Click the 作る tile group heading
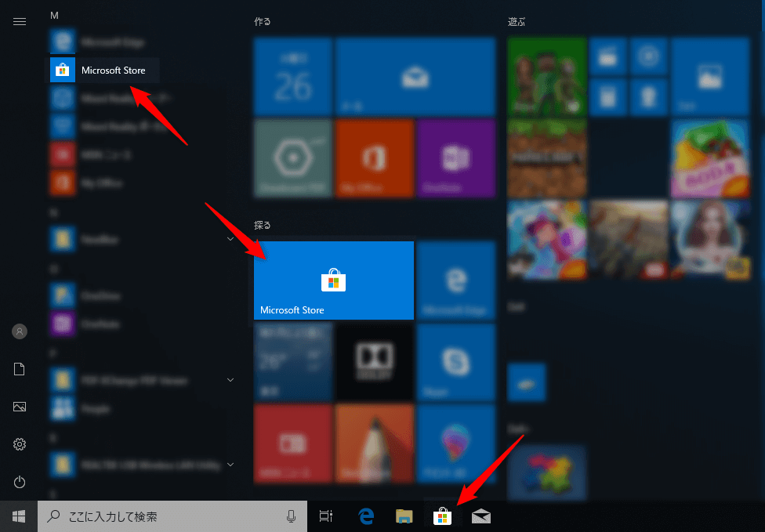 (263, 21)
